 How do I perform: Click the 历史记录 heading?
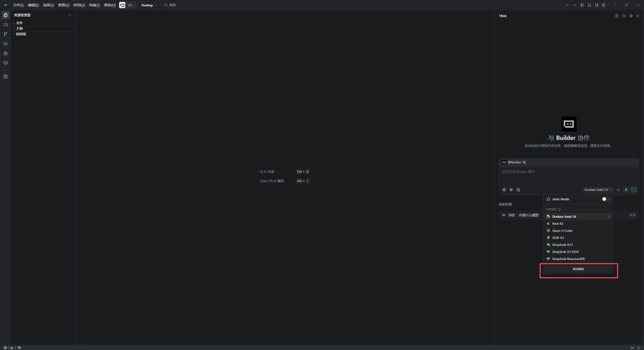click(505, 204)
